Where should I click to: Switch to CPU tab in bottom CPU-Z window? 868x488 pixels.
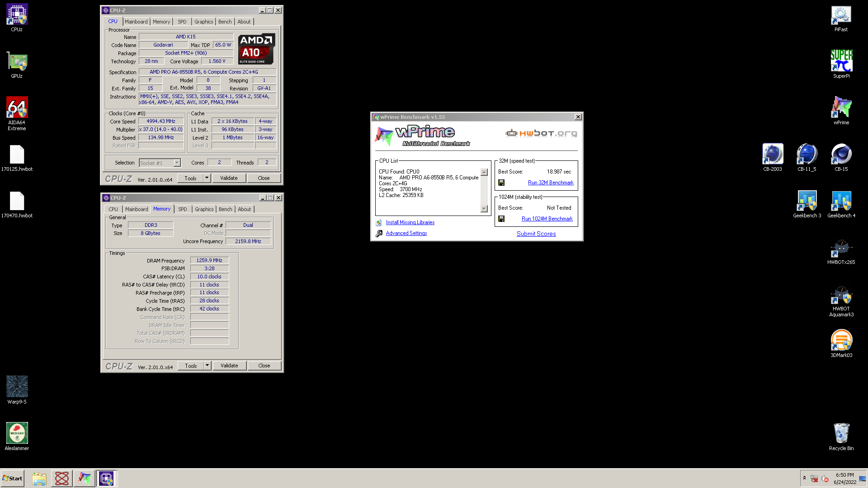click(x=113, y=209)
